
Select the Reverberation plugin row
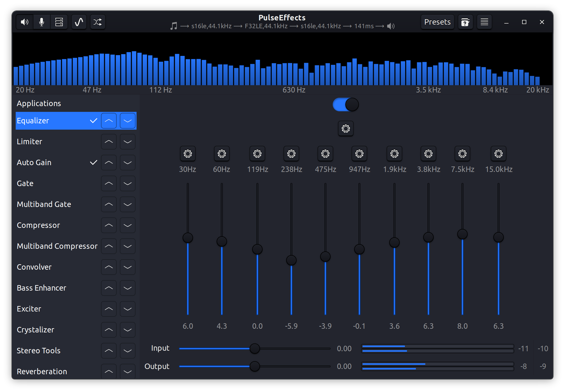76,371
